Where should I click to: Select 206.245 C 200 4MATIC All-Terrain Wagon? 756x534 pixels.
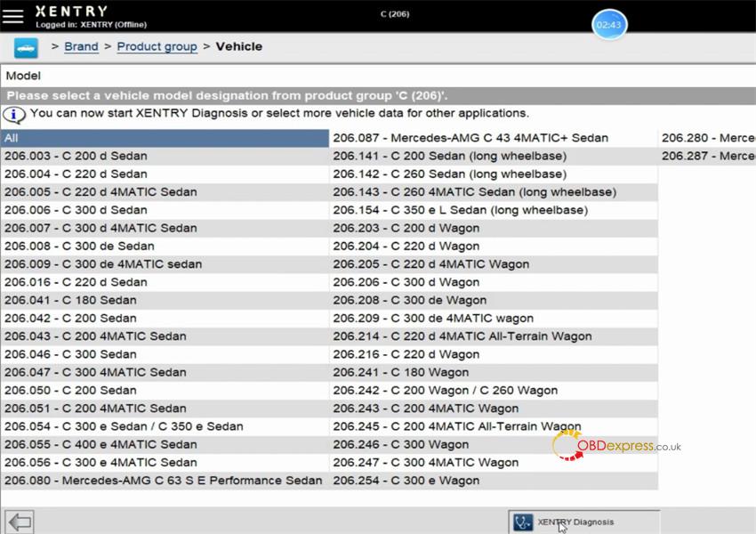pos(494,426)
